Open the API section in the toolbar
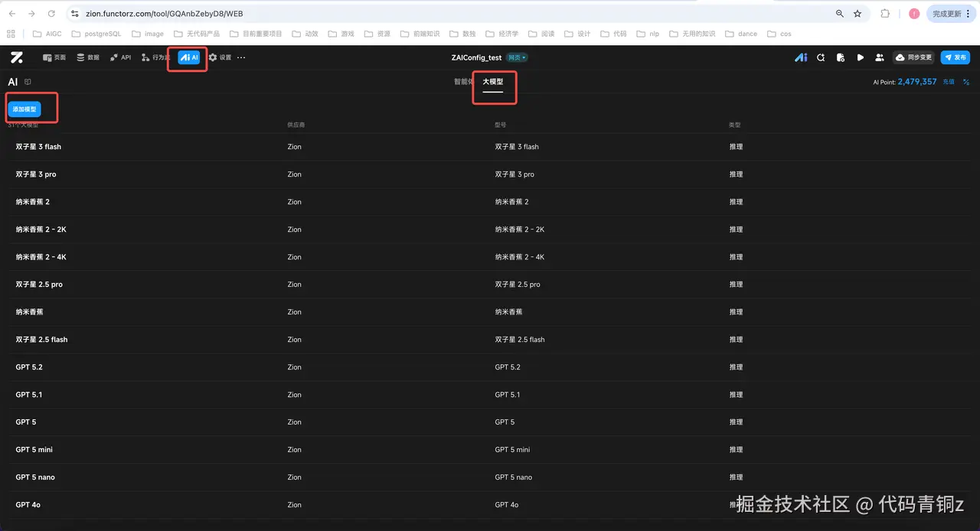 click(120, 57)
